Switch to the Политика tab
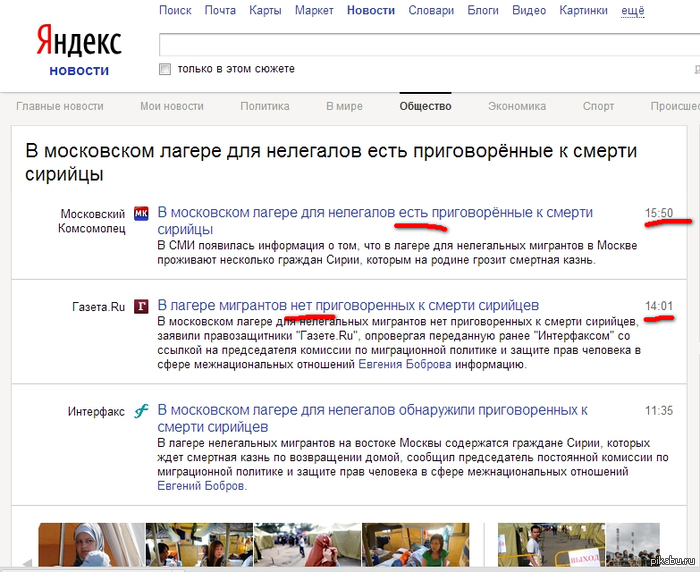 pos(264,106)
